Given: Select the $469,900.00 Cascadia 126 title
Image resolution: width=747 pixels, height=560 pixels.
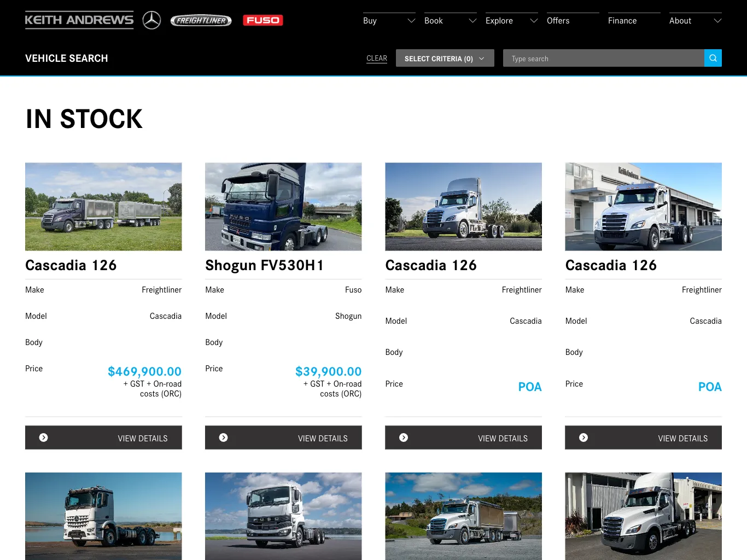Looking at the screenshot, I should [71, 265].
